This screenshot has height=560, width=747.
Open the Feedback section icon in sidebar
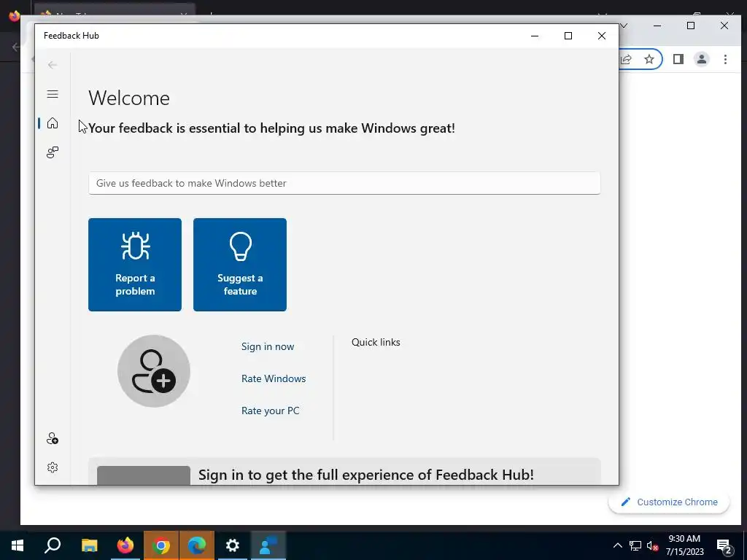53,152
